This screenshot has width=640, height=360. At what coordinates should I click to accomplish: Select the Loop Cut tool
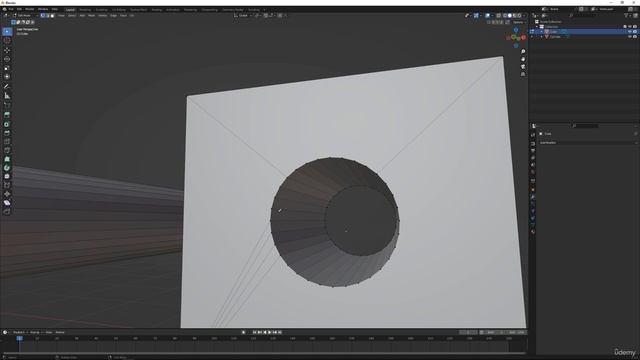point(7,142)
